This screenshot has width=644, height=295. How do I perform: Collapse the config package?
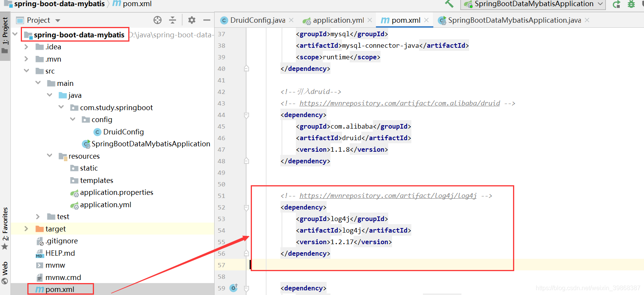pyautogui.click(x=72, y=119)
